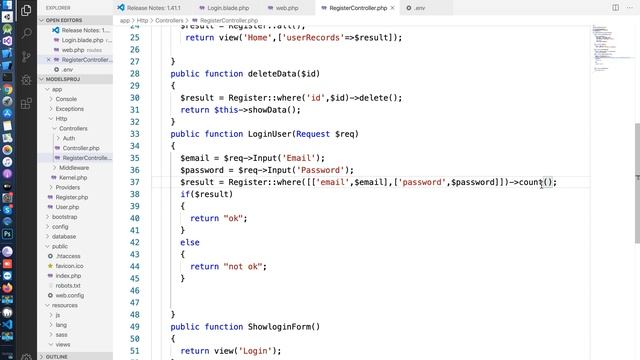
Task: Open the App Store dock icon
Action: [x=7, y=113]
